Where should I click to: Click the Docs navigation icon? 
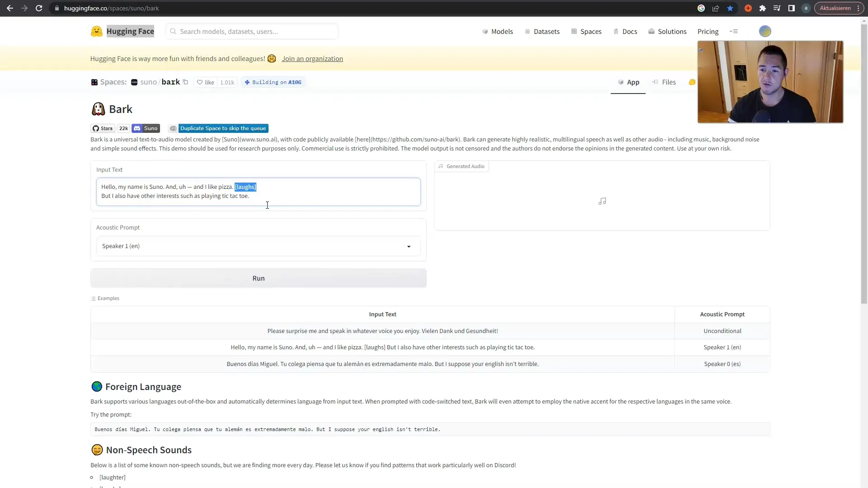coord(616,31)
